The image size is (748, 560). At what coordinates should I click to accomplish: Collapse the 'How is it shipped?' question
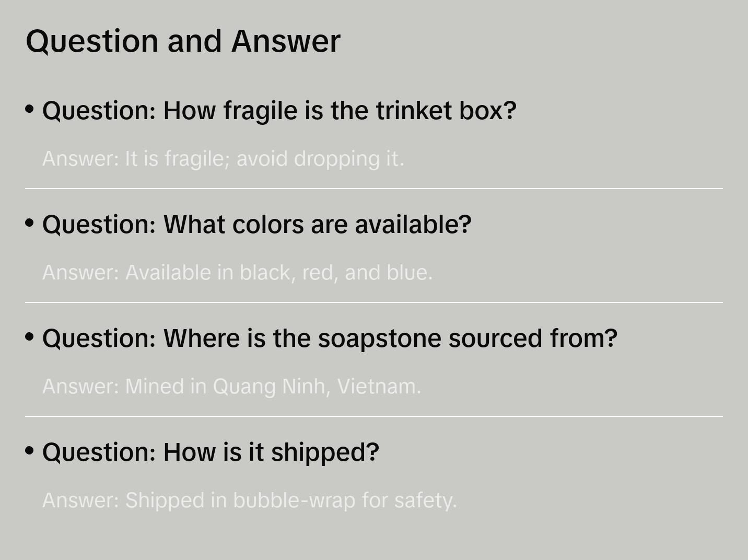point(211,452)
